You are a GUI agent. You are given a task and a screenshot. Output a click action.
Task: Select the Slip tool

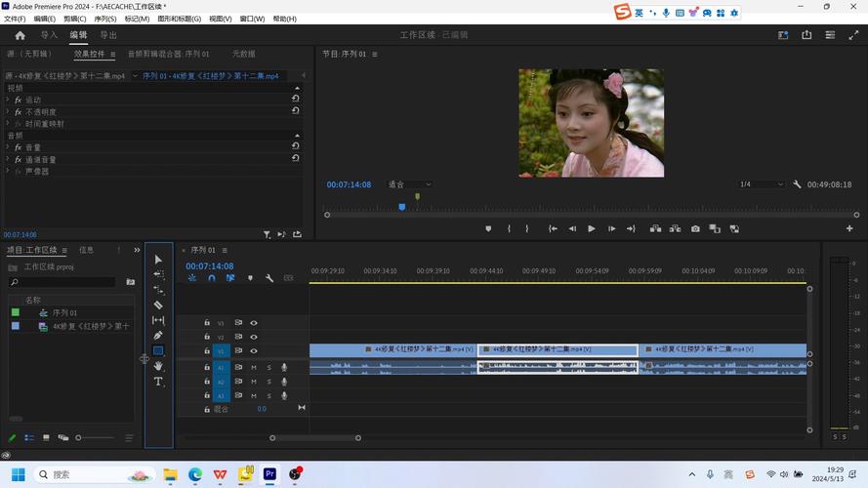click(158, 320)
